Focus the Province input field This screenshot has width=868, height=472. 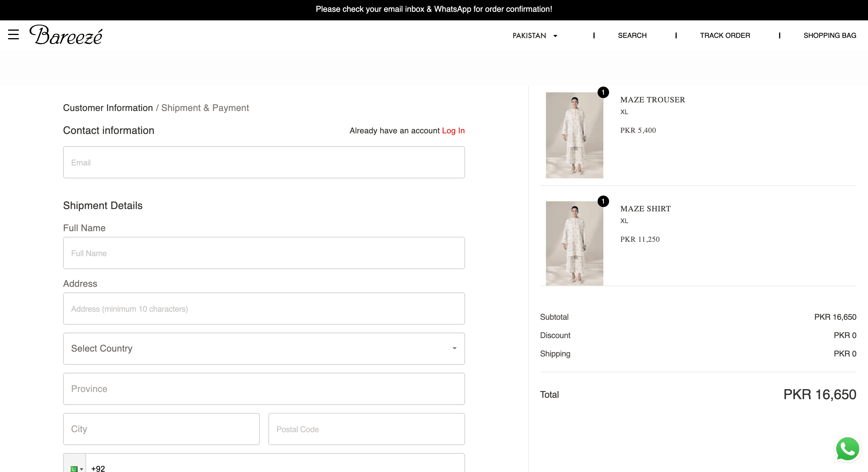click(264, 389)
